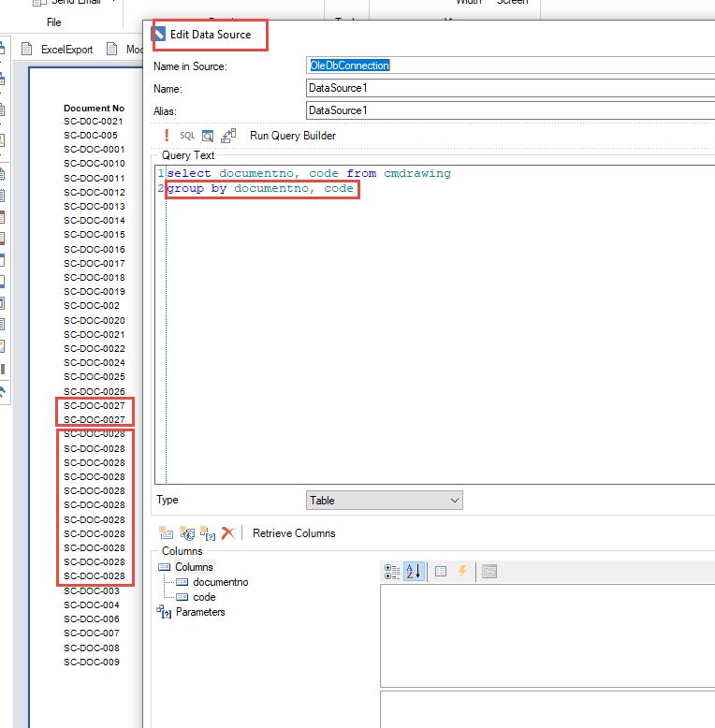Click row SC-DOC-0018
This screenshot has width=715, height=728.
95,277
